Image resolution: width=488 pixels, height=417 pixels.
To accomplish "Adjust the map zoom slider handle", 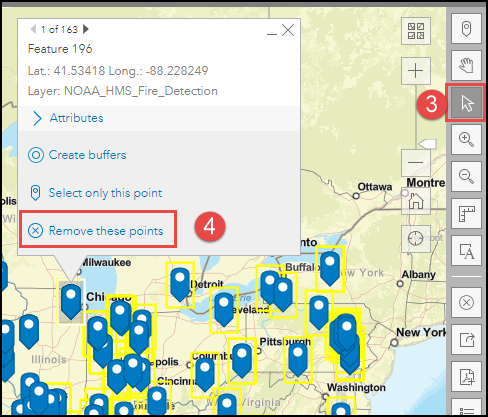I will coord(427,144).
